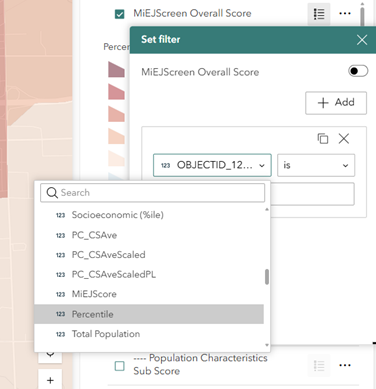Image resolution: width=376 pixels, height=389 pixels.
Task: Click the search magnifier icon
Action: 52,193
